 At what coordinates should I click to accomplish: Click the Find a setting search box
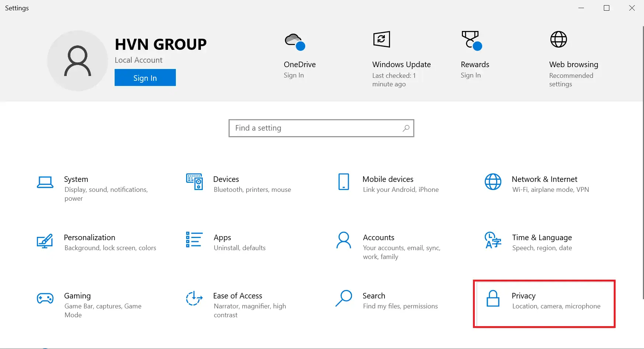click(x=317, y=128)
